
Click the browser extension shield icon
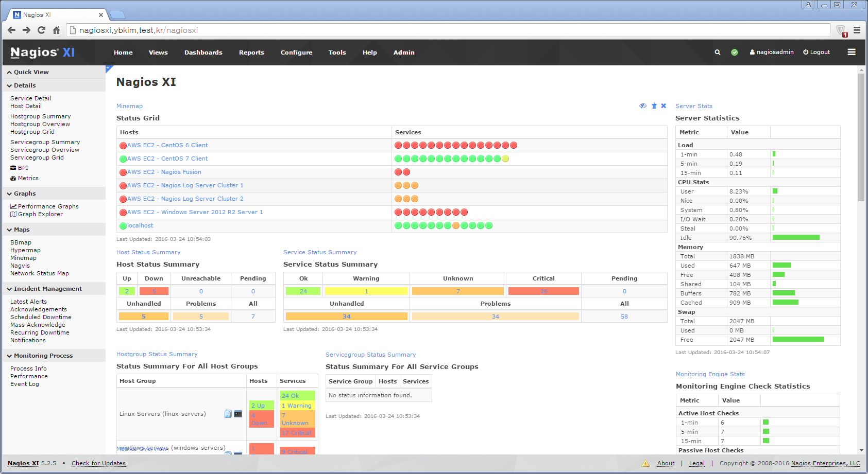click(841, 30)
